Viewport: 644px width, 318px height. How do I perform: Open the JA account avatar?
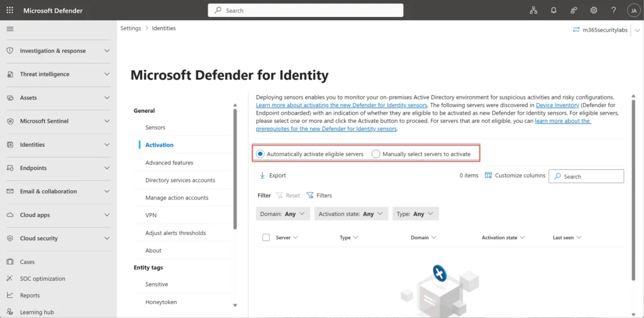pos(634,11)
